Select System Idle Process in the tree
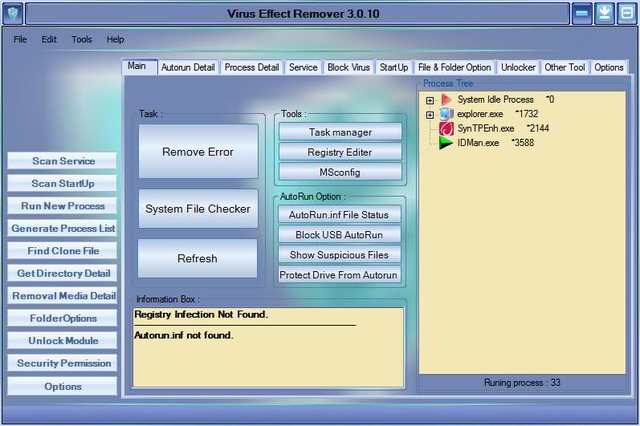Viewport: 640px width, 426px height. tap(505, 99)
